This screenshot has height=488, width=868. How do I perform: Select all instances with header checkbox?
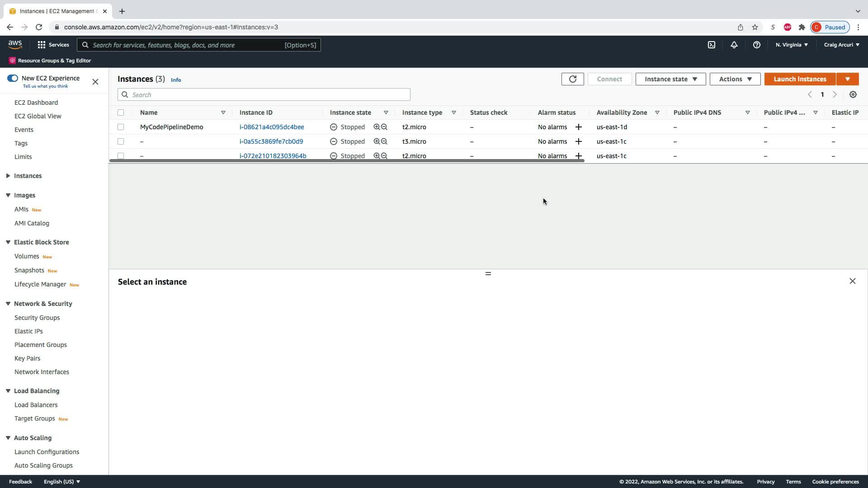121,113
